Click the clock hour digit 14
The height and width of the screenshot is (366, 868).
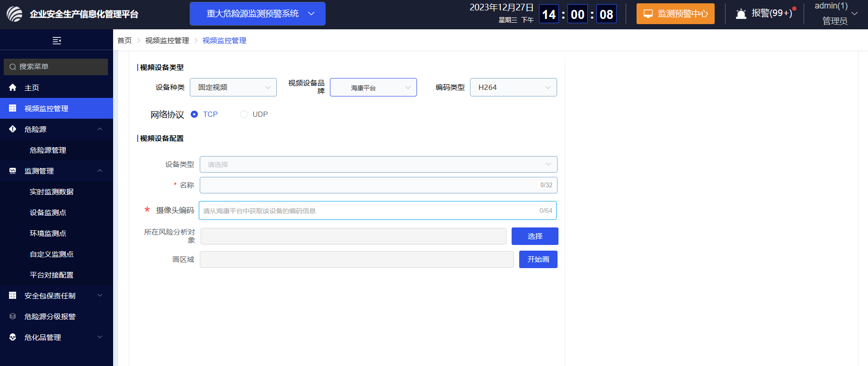[x=549, y=14]
